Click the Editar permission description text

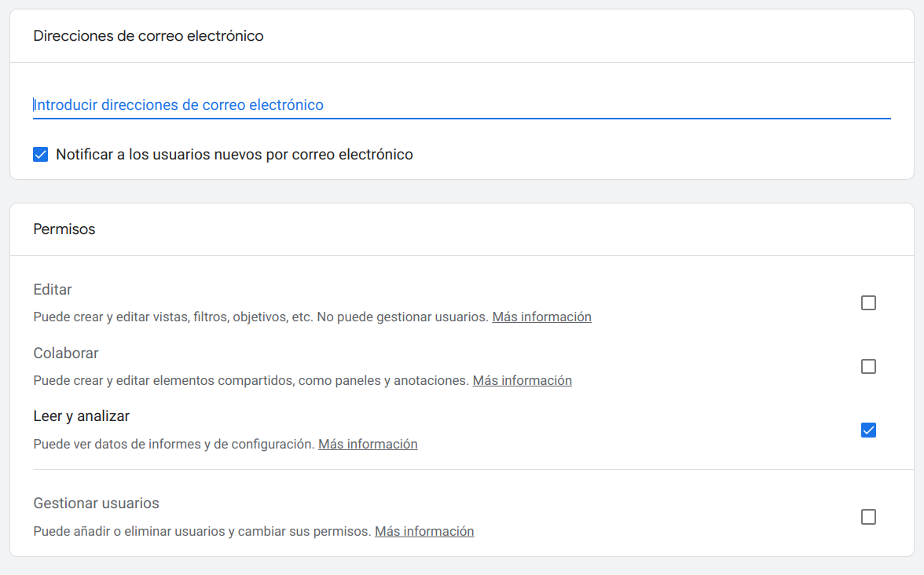[x=259, y=317]
